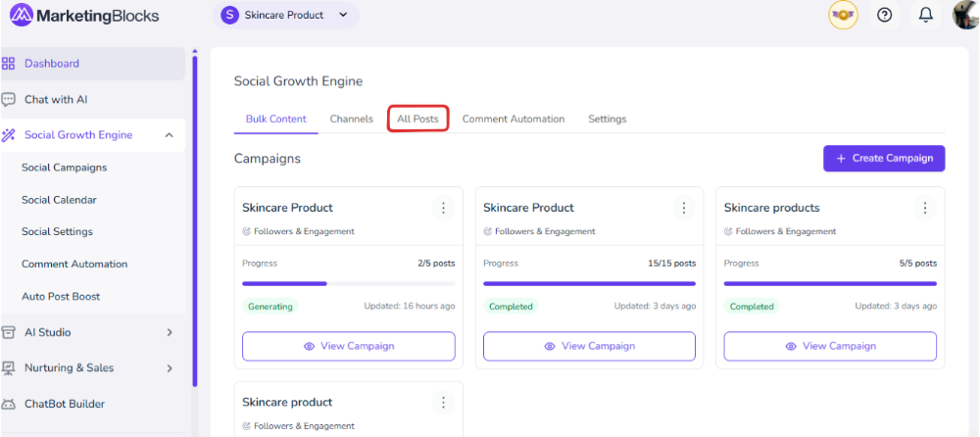Click the Create Campaign button
The width and height of the screenshot is (980, 437).
[884, 159]
